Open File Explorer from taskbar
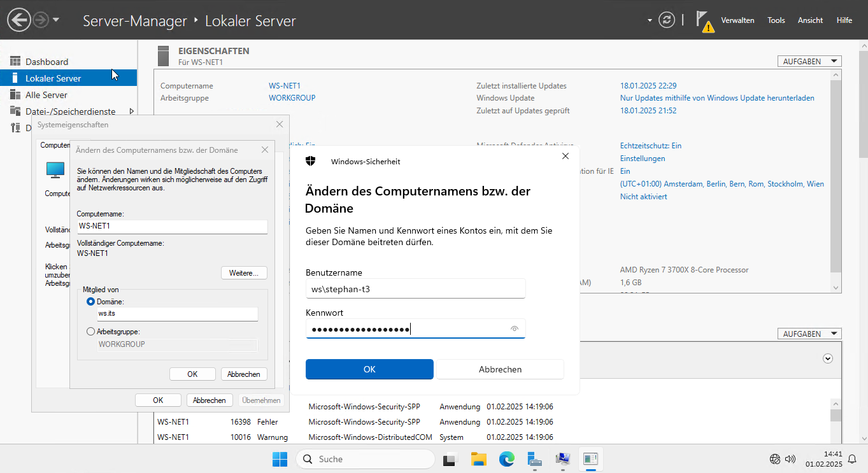Screen dimensions: 868x473 pyautogui.click(x=479, y=459)
